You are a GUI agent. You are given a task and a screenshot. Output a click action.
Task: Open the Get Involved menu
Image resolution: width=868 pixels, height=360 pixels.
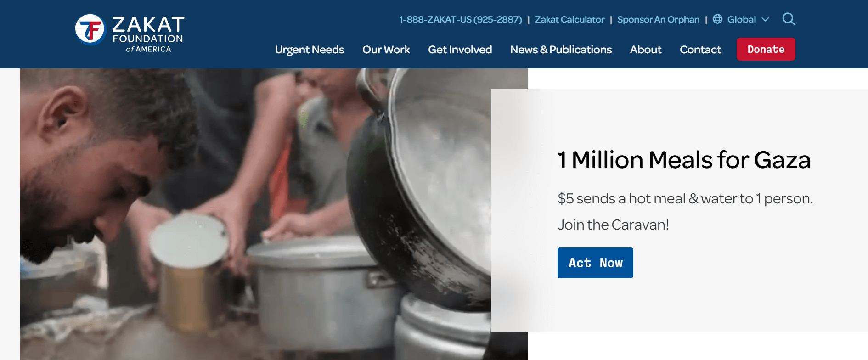[x=460, y=50]
